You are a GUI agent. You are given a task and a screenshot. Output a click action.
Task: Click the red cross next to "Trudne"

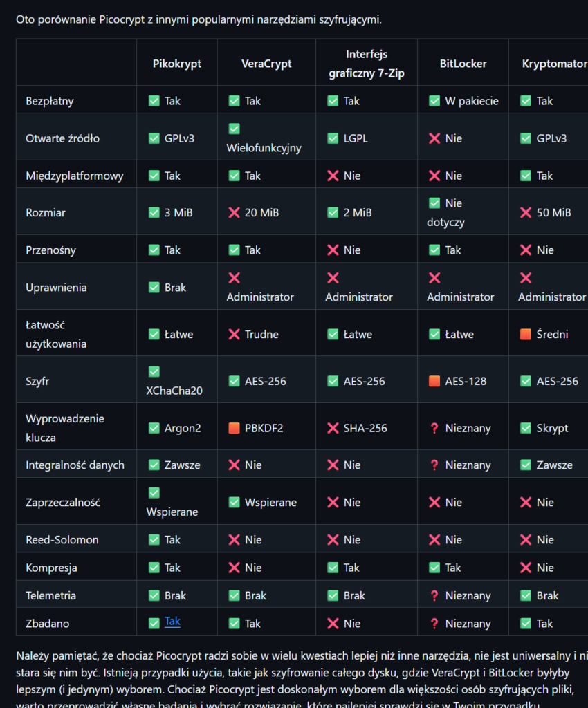tap(234, 334)
